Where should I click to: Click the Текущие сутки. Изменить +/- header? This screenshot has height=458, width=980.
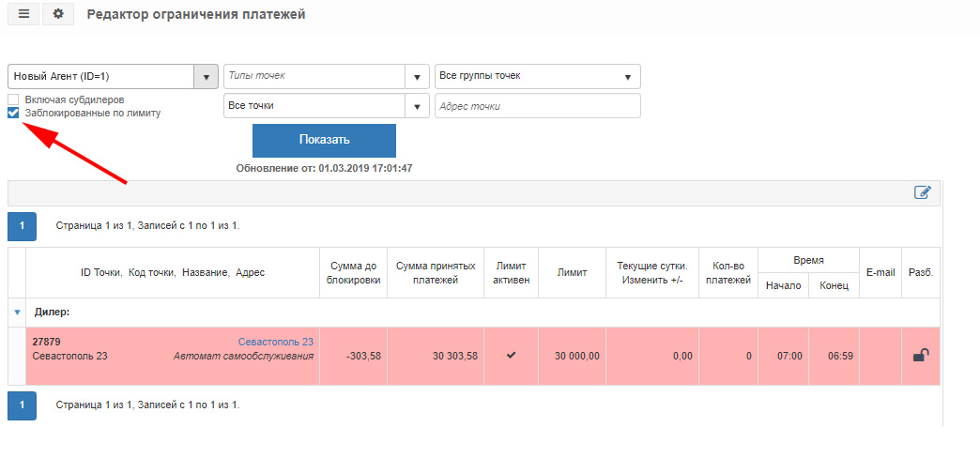tap(652, 273)
